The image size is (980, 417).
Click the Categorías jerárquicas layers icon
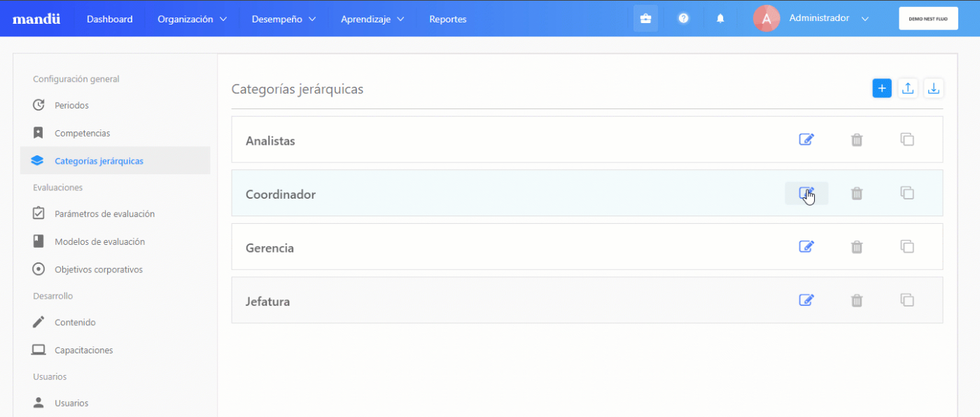coord(38,161)
